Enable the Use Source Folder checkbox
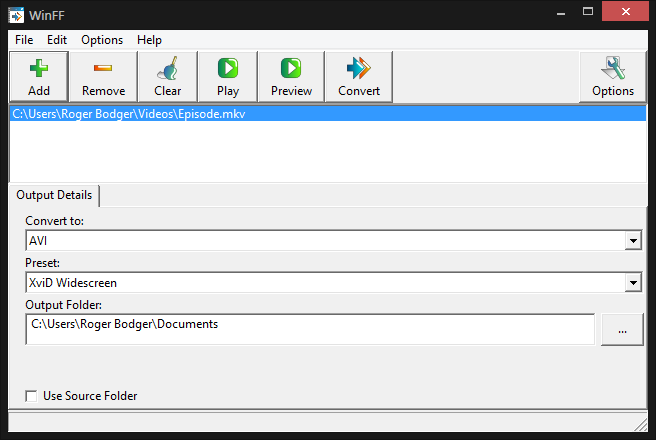The image size is (656, 440). coord(32,396)
